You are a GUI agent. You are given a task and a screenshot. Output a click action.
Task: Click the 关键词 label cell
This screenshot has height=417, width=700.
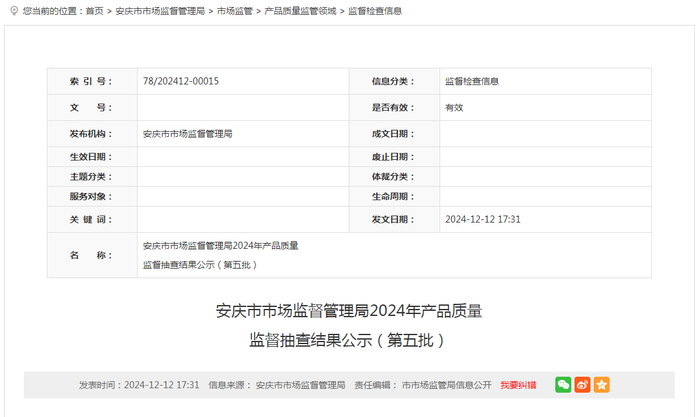(x=92, y=219)
